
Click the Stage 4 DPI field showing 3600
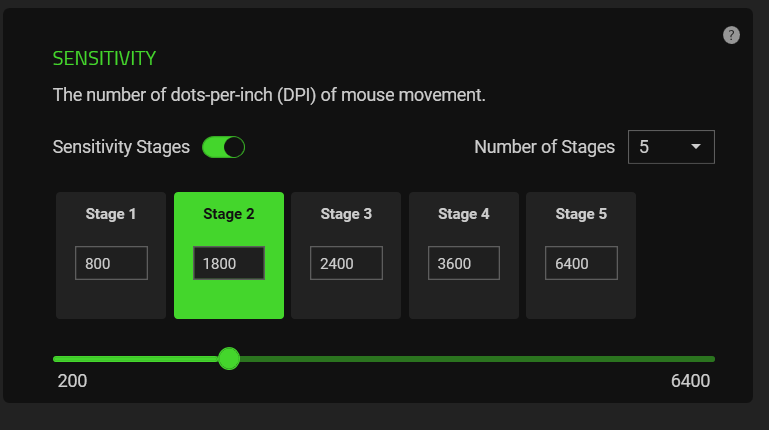coord(464,263)
